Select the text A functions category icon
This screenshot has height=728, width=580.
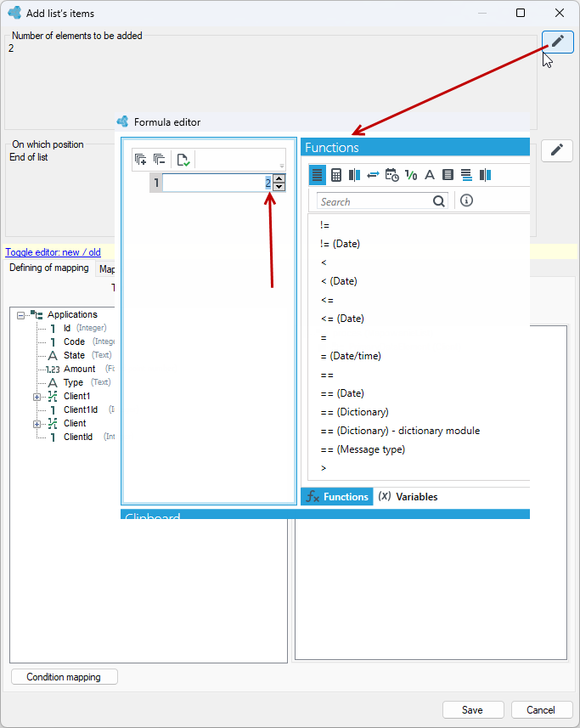pyautogui.click(x=430, y=175)
